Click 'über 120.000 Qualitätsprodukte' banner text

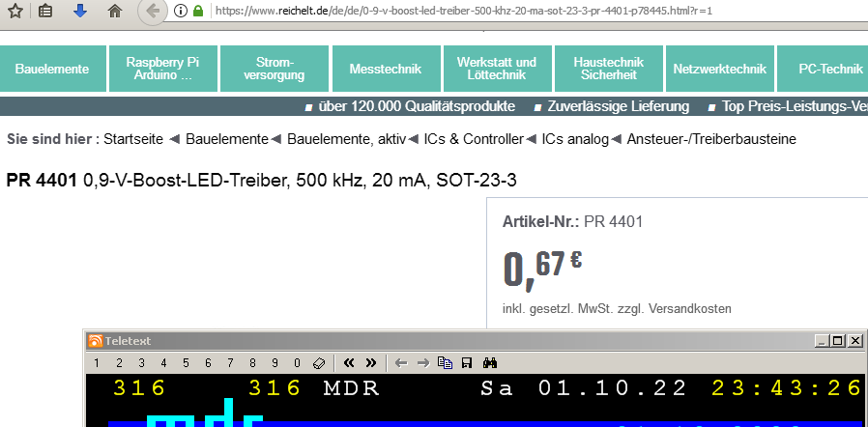(x=417, y=106)
